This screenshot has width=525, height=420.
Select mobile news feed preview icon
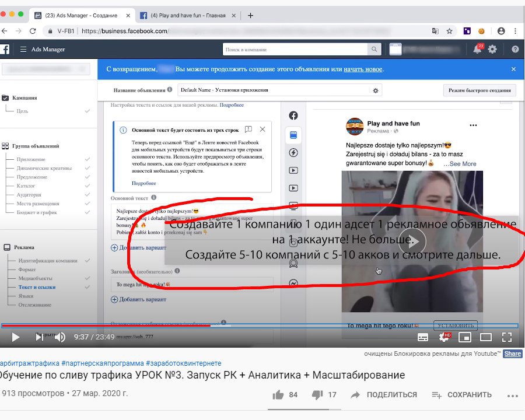point(293,135)
